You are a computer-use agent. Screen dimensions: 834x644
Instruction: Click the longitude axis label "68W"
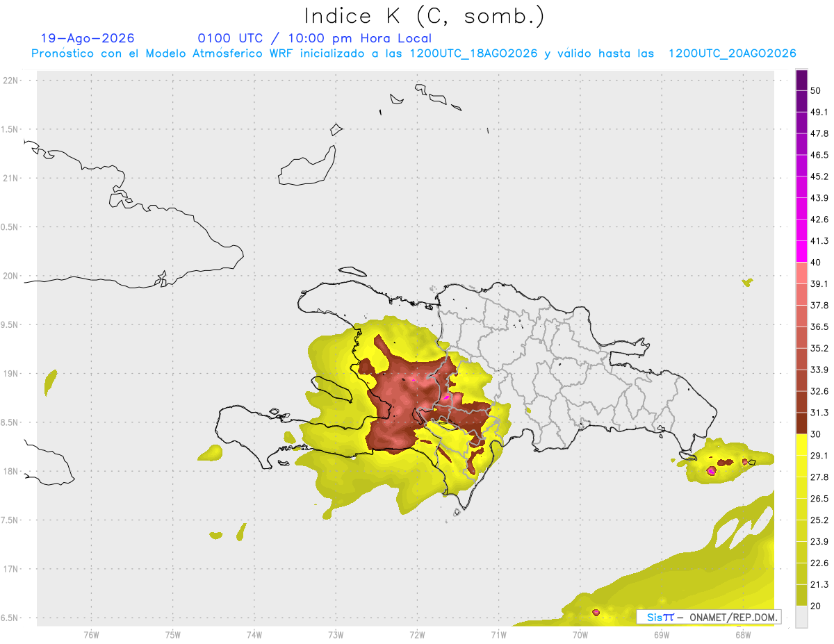[x=743, y=634]
